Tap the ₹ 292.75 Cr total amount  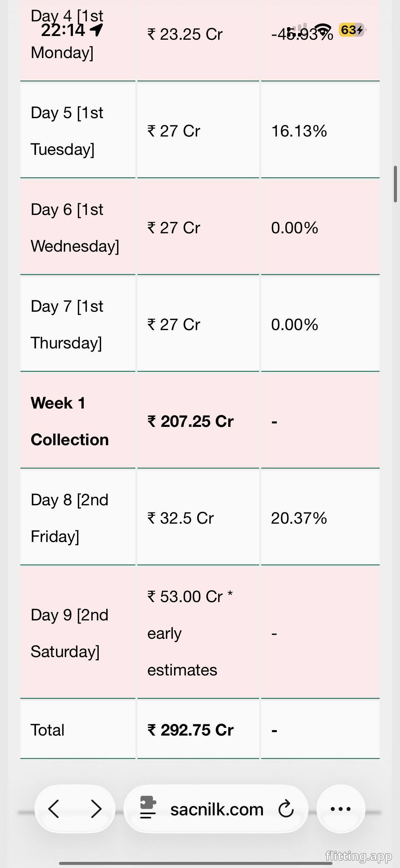pyautogui.click(x=190, y=730)
